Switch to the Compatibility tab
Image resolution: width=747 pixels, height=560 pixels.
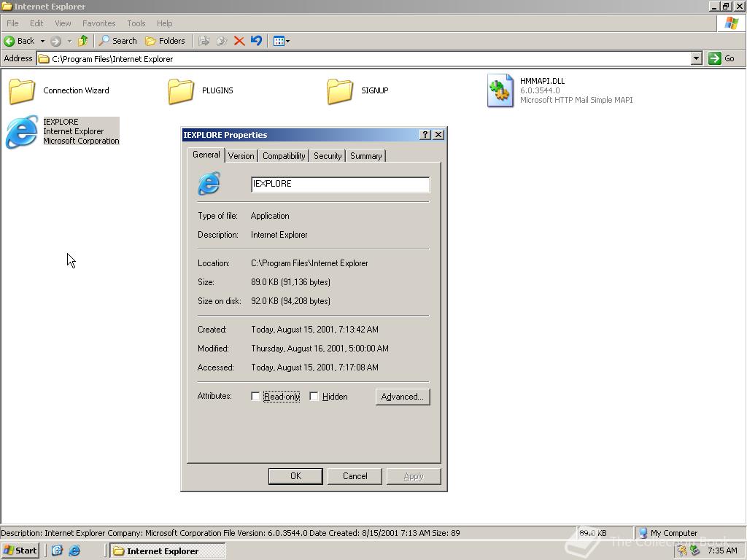tap(284, 156)
